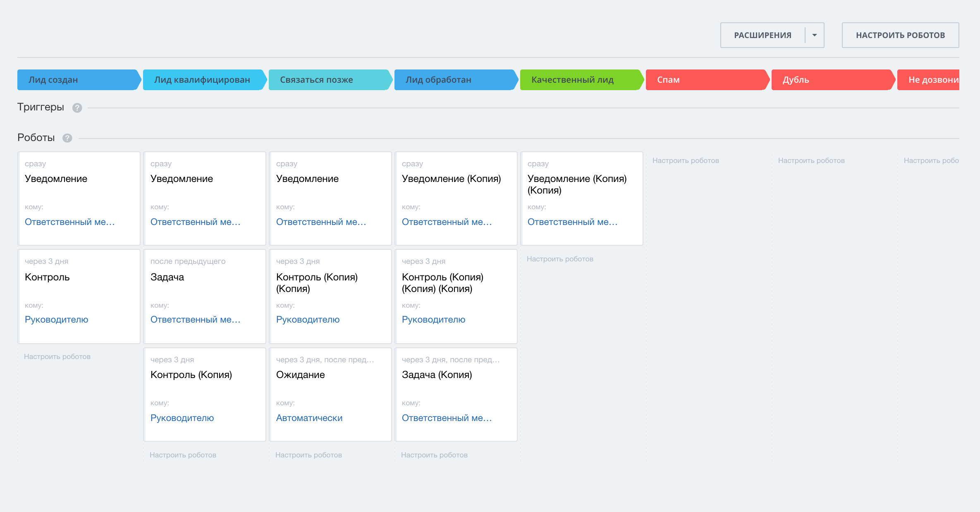This screenshot has height=512, width=980.
Task: Select the Лид квалифицирован stage
Action: [x=202, y=80]
